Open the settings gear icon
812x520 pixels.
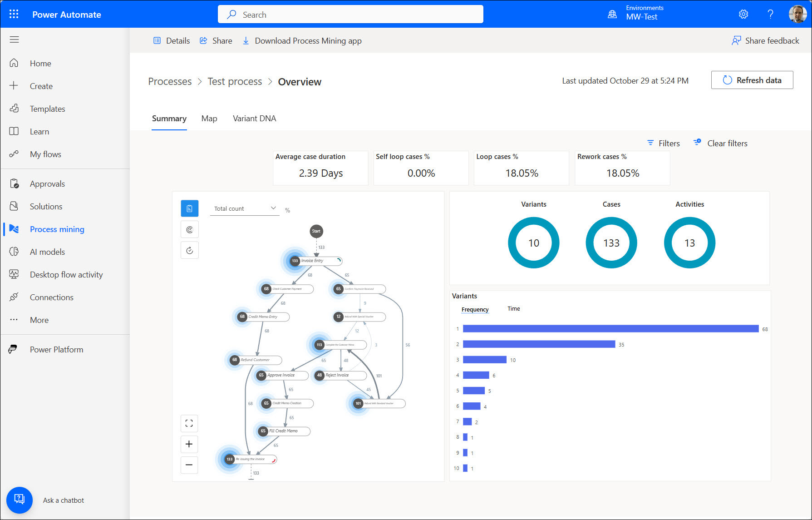[x=743, y=14]
